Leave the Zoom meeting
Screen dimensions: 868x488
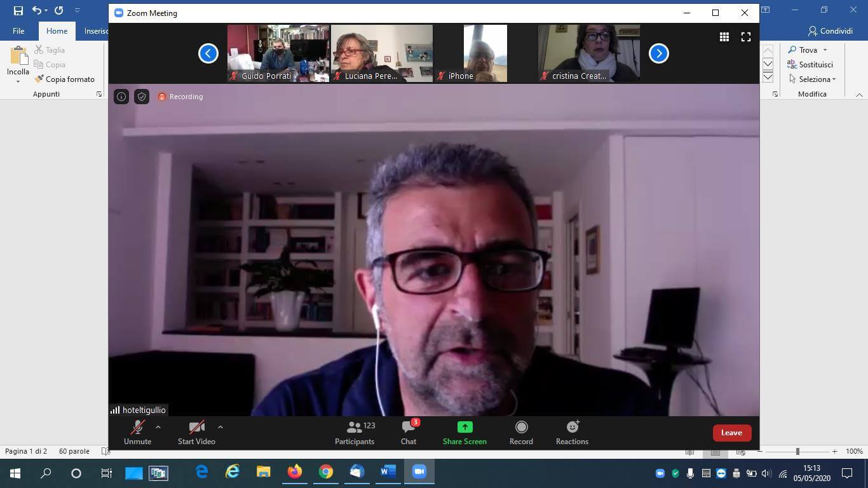pos(732,433)
